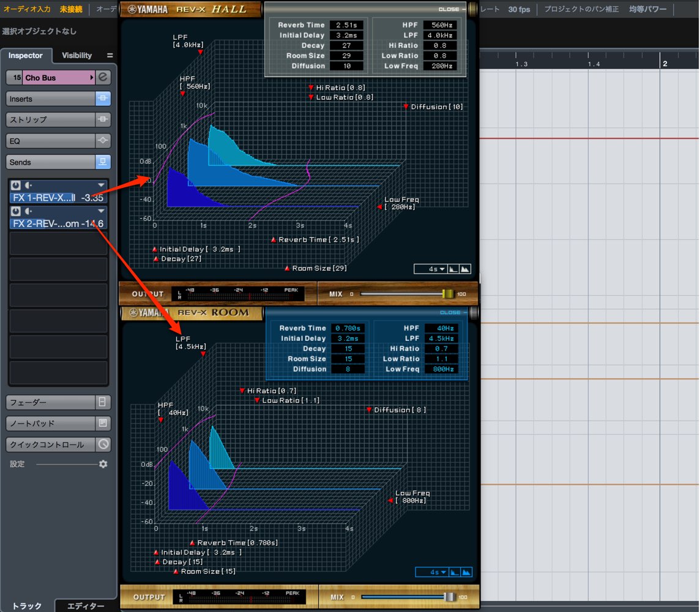Expand the クイックコントロール section
Image resolution: width=700 pixels, height=612 pixels.
point(51,444)
